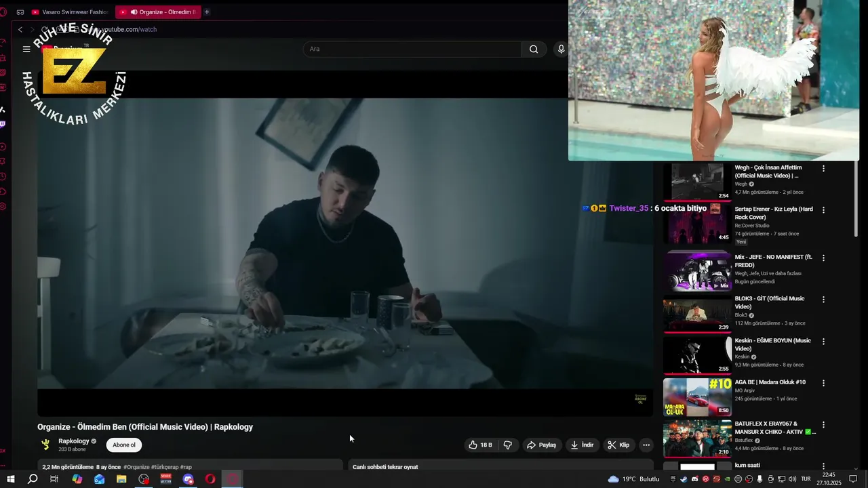The height and width of the screenshot is (488, 868).
Task: Open more actions menu beside Klip
Action: pos(646,445)
